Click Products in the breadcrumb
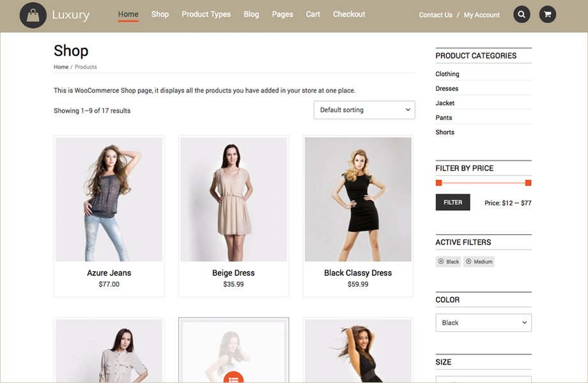Image resolution: width=588 pixels, height=383 pixels. tap(86, 67)
